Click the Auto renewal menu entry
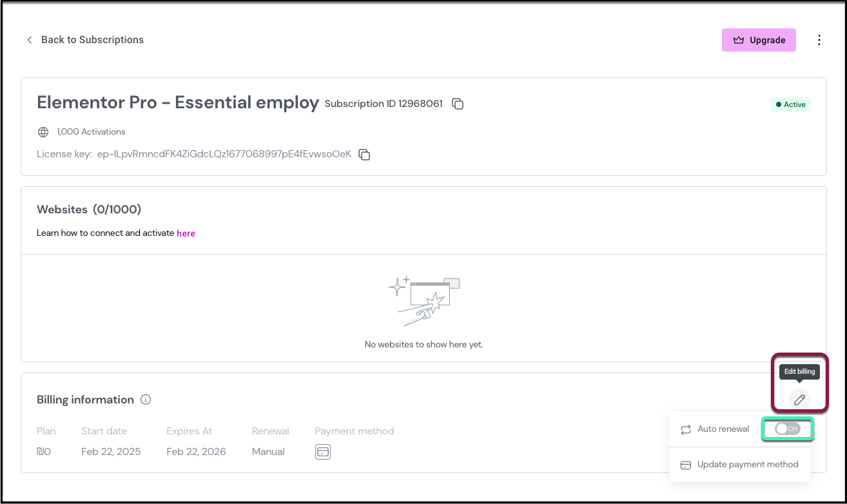Screen dimensions: 847x504 [x=723, y=429]
